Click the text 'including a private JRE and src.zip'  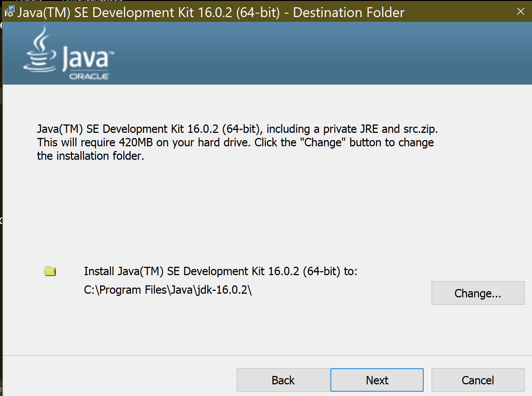(x=351, y=129)
